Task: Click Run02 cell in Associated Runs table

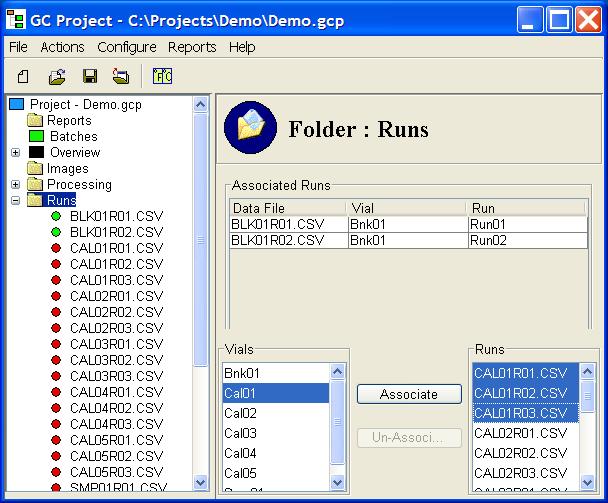Action: (x=528, y=240)
